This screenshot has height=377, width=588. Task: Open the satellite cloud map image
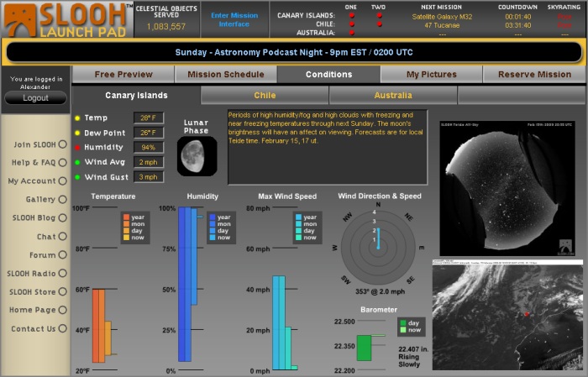pyautogui.click(x=507, y=315)
